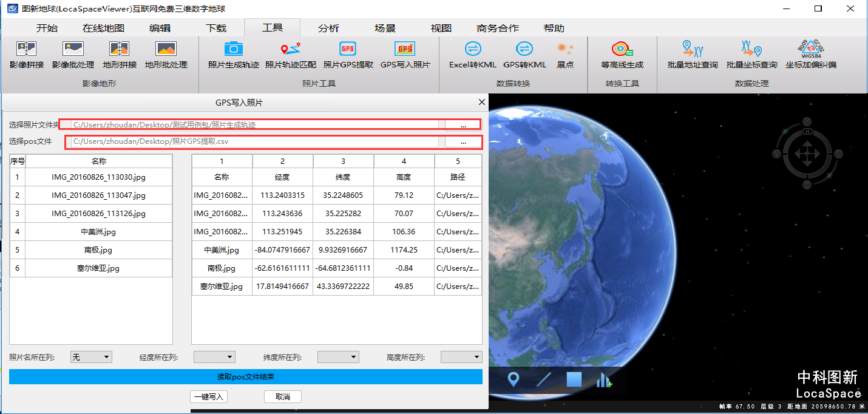Click the height cell 1174.25

(x=404, y=250)
